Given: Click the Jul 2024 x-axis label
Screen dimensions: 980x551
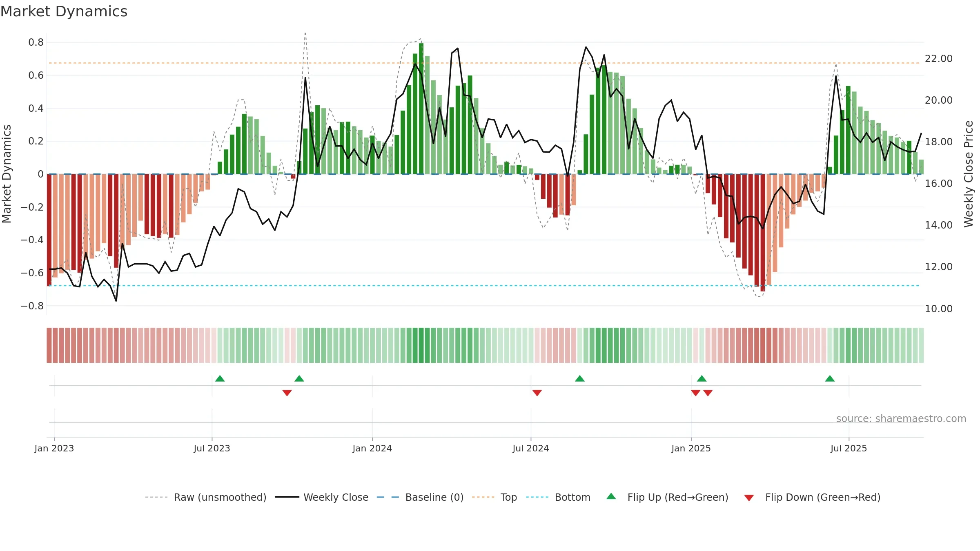Looking at the screenshot, I should click(x=531, y=448).
